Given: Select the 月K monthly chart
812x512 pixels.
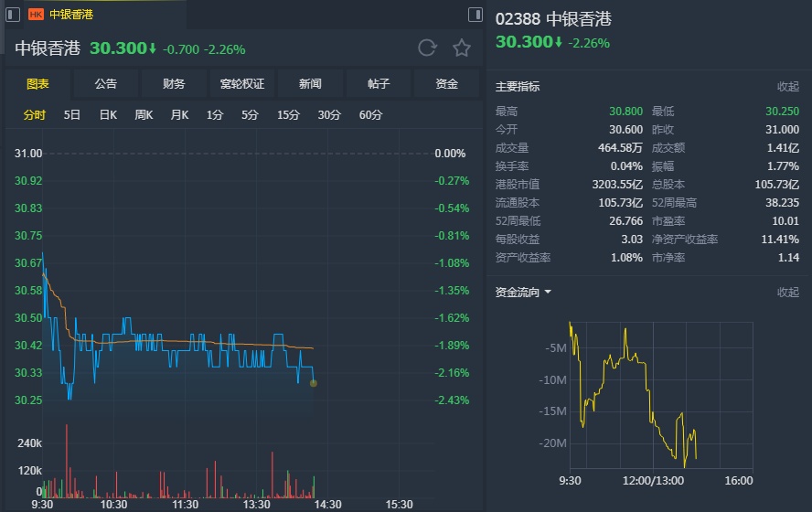Looking at the screenshot, I should (x=179, y=115).
